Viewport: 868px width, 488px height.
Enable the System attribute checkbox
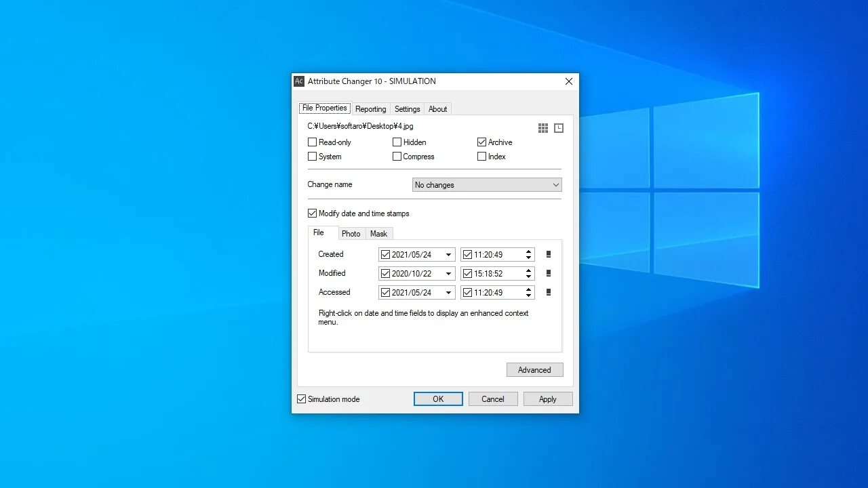click(x=312, y=157)
